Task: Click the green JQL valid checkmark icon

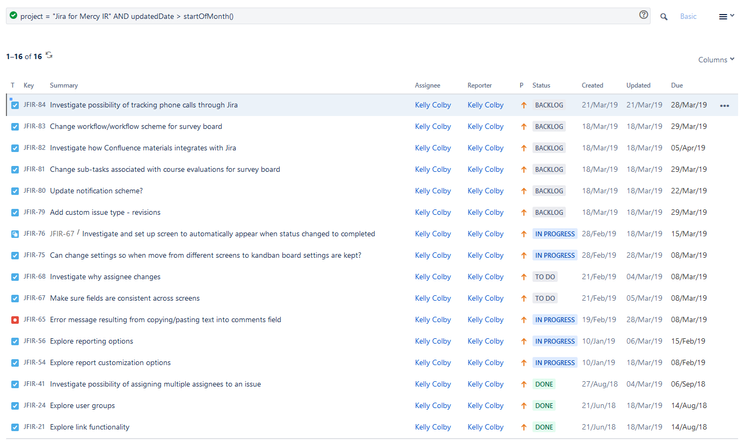Action: tap(13, 15)
